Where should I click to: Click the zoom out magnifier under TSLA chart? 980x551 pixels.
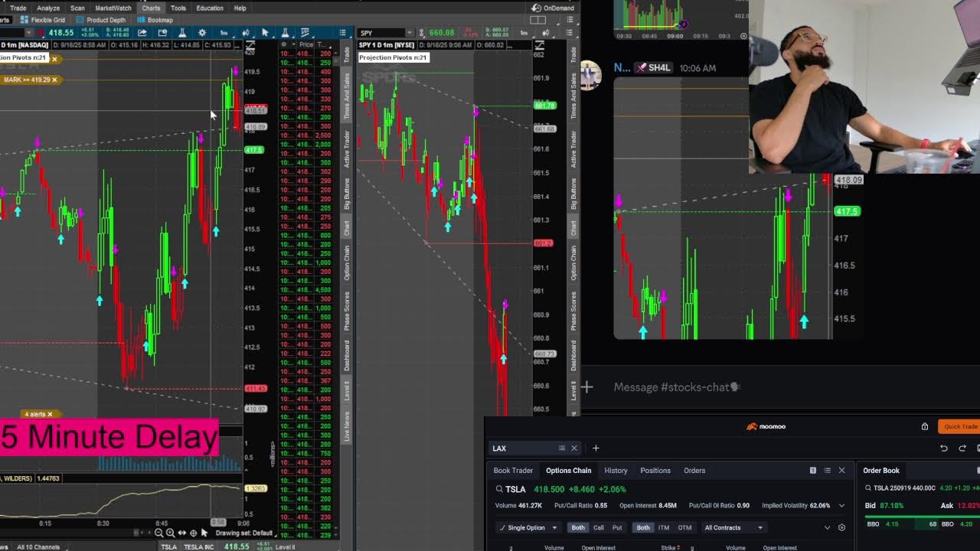(158, 533)
